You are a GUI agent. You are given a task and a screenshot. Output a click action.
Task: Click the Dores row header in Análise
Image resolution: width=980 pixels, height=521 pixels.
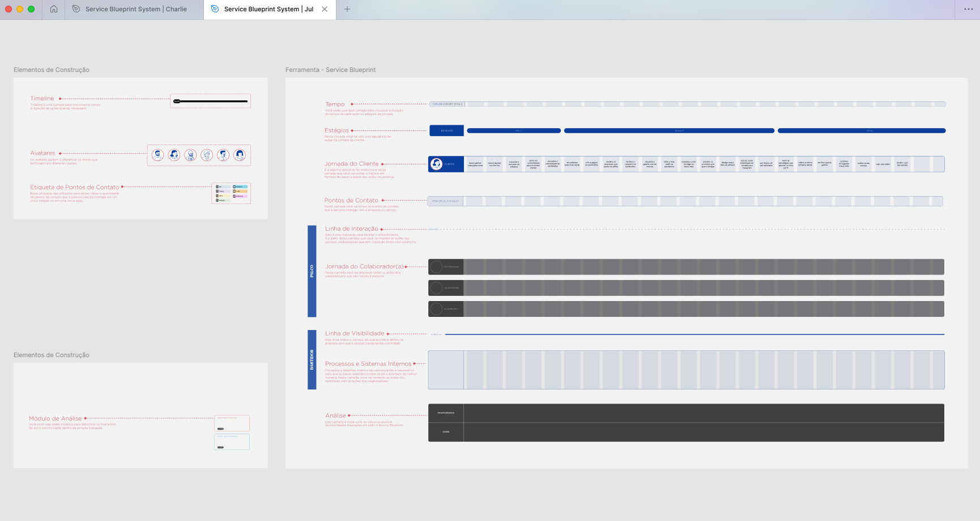(446, 432)
